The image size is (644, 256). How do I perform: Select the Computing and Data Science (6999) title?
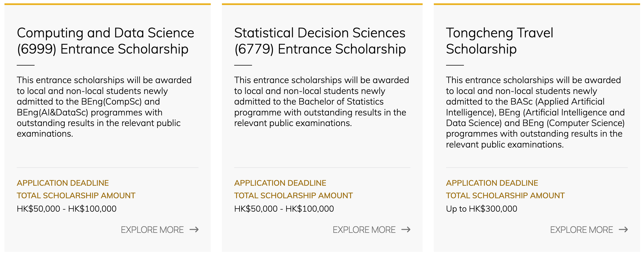105,41
